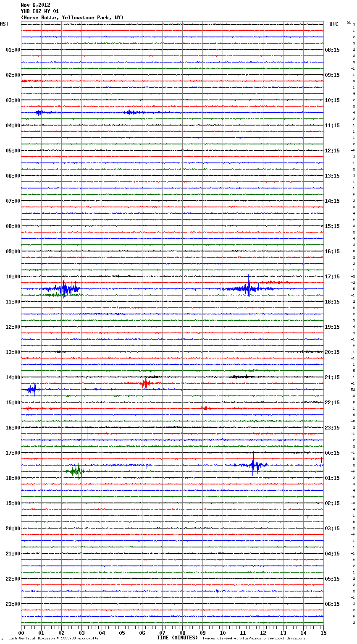Click the 12:00 MST time label
This screenshot has height=644, width=357.
pos(13,327)
